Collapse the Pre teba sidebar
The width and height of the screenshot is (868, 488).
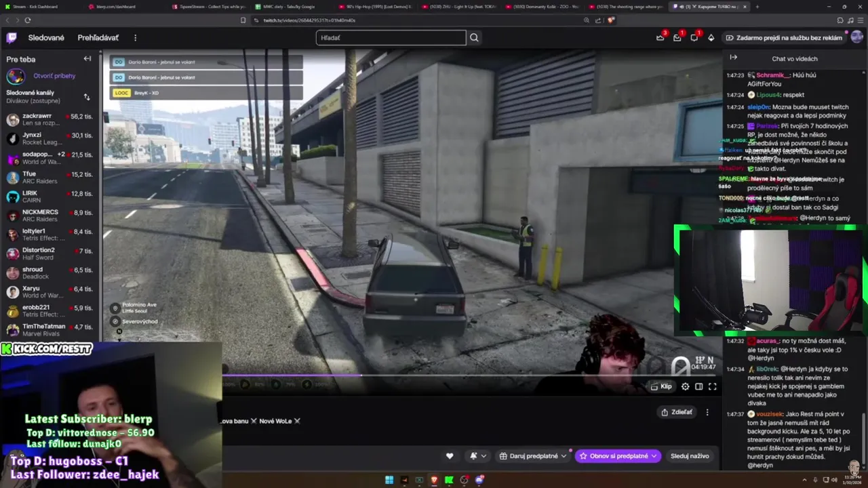pos(87,59)
